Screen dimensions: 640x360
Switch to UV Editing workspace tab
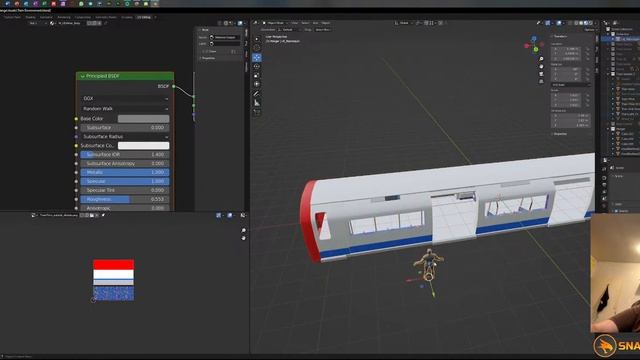click(144, 17)
